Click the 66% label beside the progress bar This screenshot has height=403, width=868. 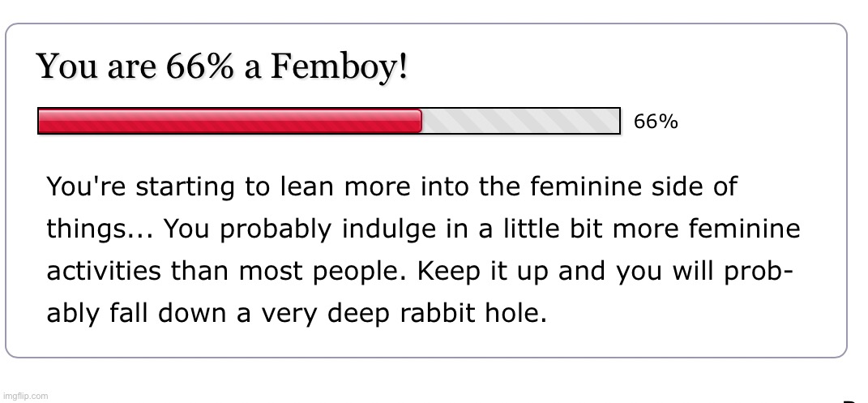(656, 122)
